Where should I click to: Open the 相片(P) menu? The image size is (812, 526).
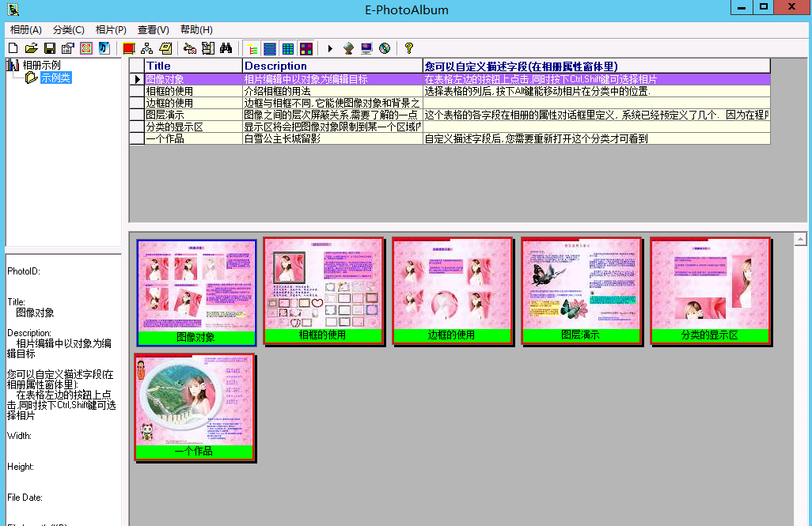(111, 29)
